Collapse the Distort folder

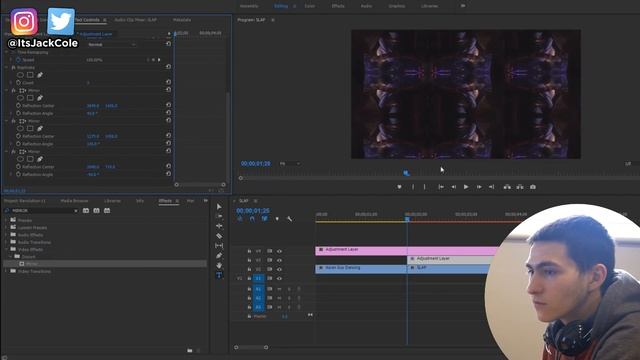(x=10, y=256)
